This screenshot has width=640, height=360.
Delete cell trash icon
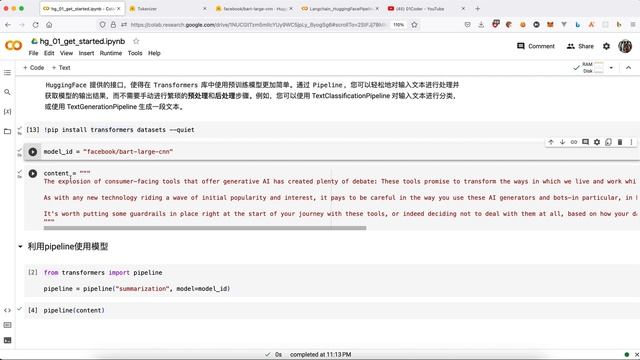pyautogui.click(x=620, y=142)
